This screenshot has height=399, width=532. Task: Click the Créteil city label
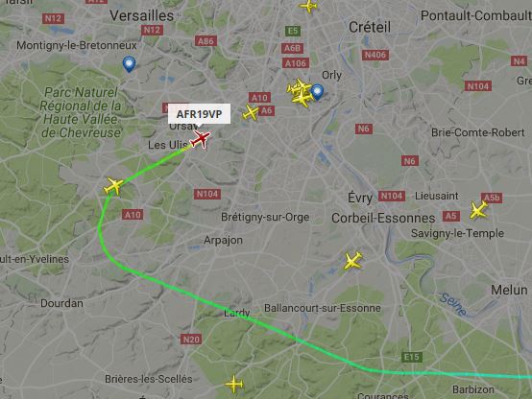(370, 27)
